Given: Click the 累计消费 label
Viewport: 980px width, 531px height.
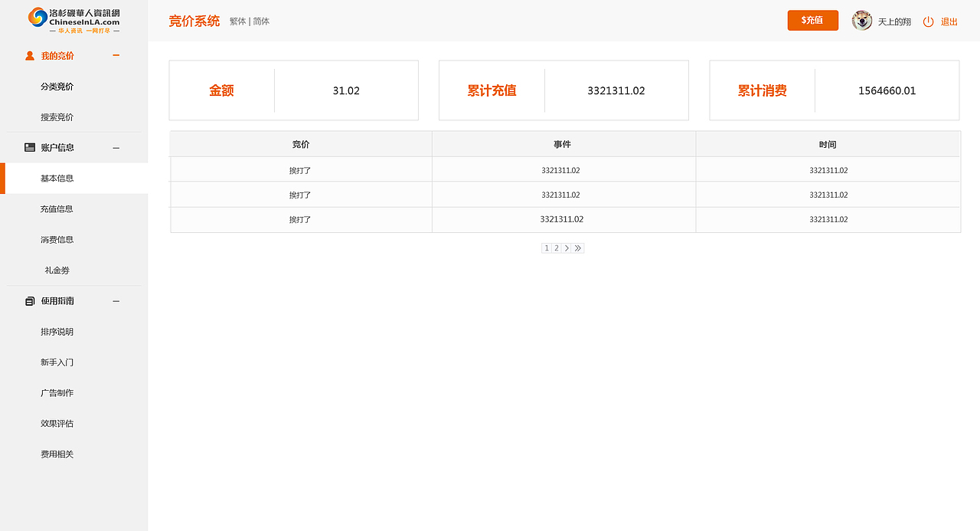Looking at the screenshot, I should (763, 90).
